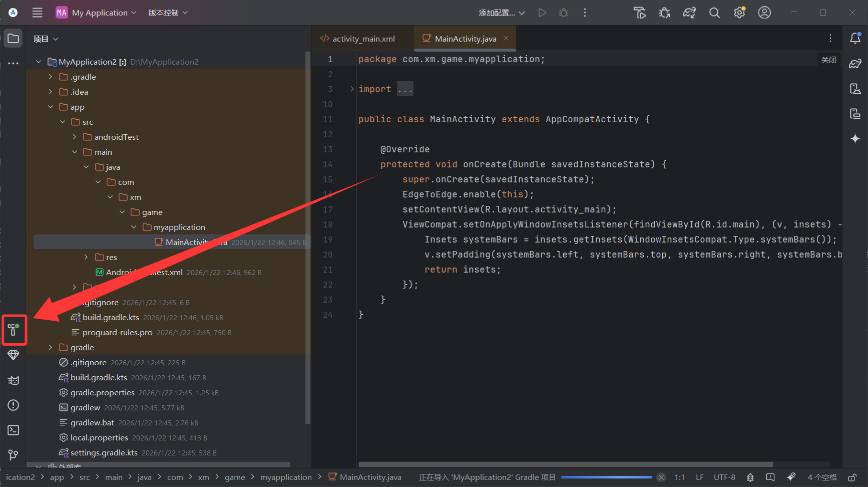Screen dimensions: 868x487
Task: Click the Gemini sparkle icon in right sidebar
Action: 855,139
